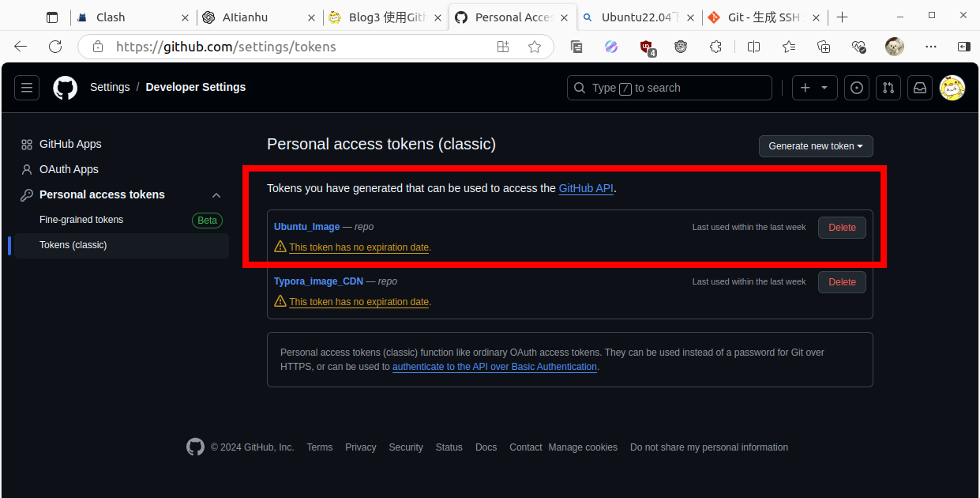Select Personal access tokens in the sidebar
Viewport: 980px width, 498px height.
click(x=122, y=194)
